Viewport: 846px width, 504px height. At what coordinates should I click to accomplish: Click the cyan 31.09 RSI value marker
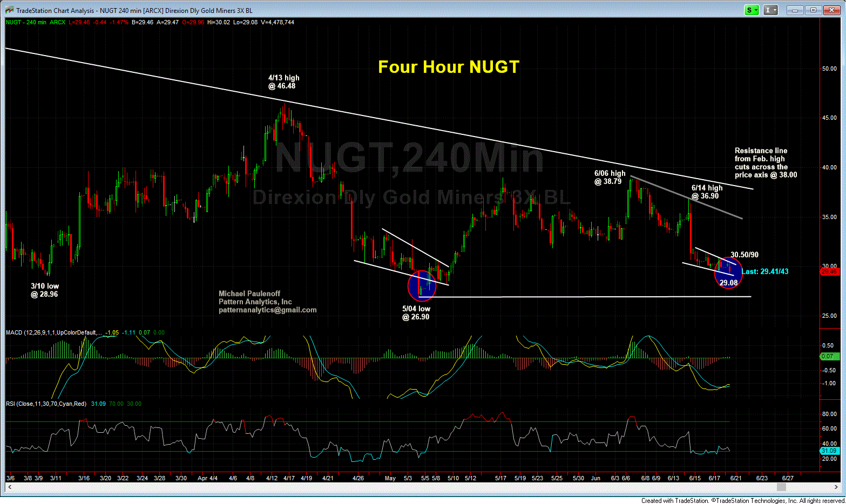829,451
